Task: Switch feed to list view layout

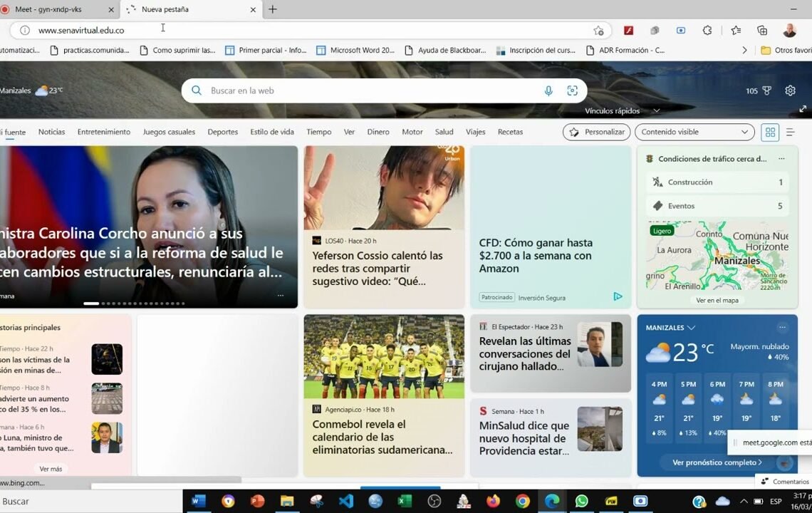Action: 790,132
